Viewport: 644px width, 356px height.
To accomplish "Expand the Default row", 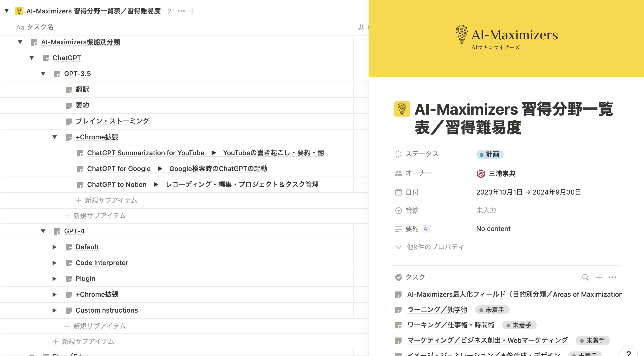I will coord(54,247).
